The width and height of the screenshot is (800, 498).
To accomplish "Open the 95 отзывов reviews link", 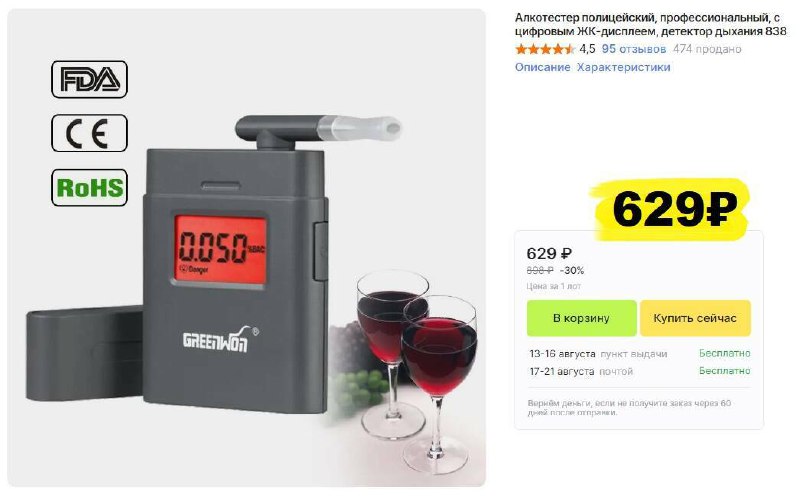I will (x=634, y=49).
